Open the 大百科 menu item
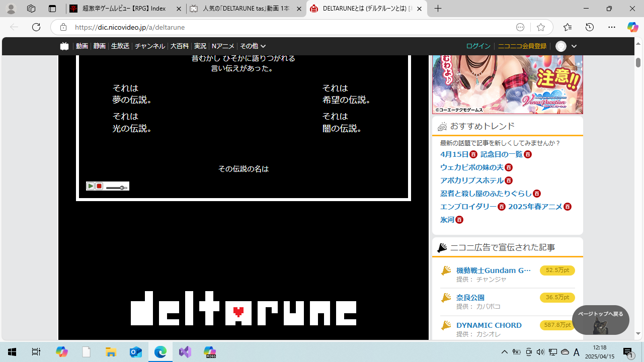The height and width of the screenshot is (362, 644). pyautogui.click(x=179, y=46)
